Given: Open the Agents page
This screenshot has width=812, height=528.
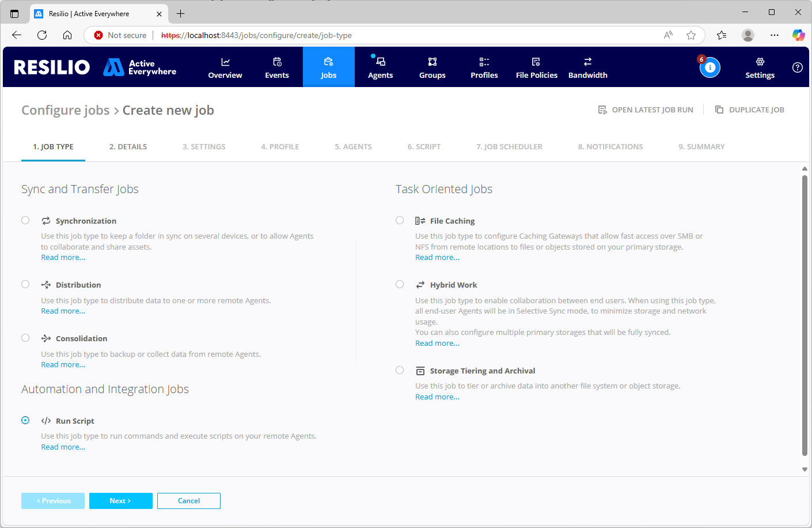Looking at the screenshot, I should 380,67.
